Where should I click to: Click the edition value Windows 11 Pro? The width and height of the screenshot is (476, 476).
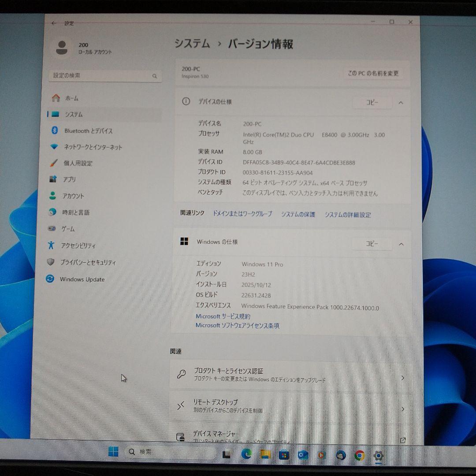(x=262, y=264)
